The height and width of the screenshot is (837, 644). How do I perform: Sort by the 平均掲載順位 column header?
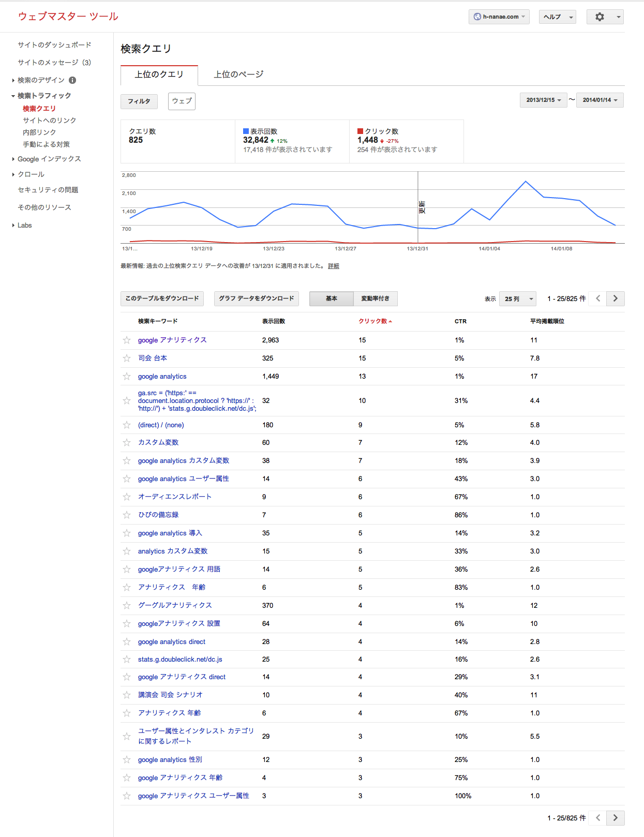coord(547,321)
